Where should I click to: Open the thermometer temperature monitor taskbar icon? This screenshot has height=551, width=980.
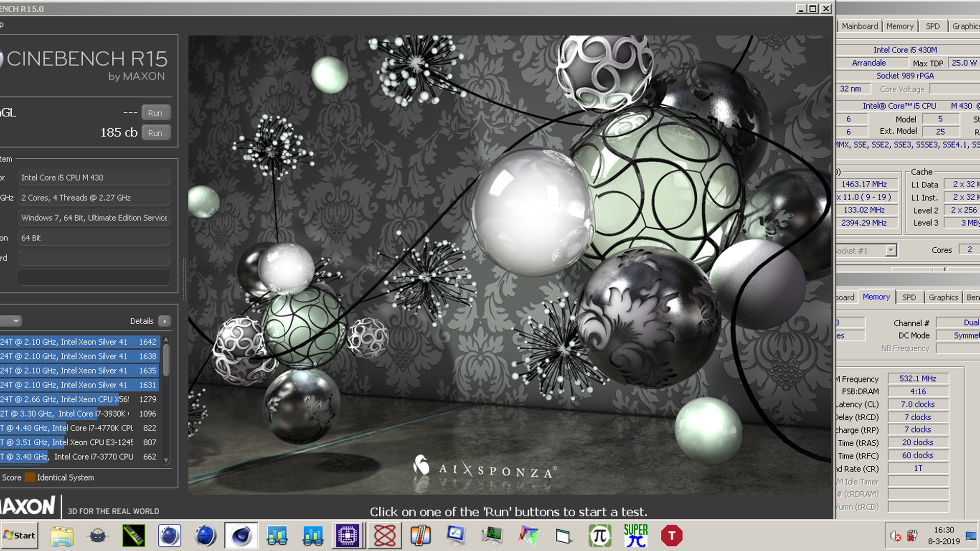(421, 536)
